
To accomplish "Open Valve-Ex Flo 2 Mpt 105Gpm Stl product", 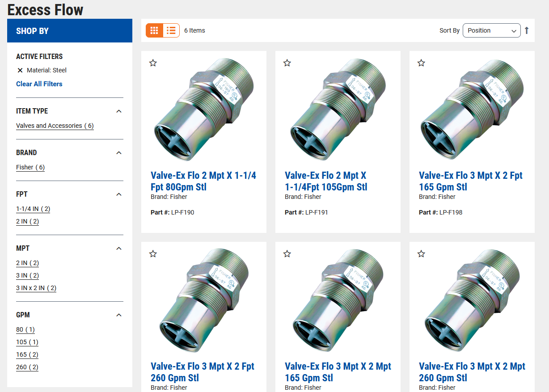I will point(326,181).
